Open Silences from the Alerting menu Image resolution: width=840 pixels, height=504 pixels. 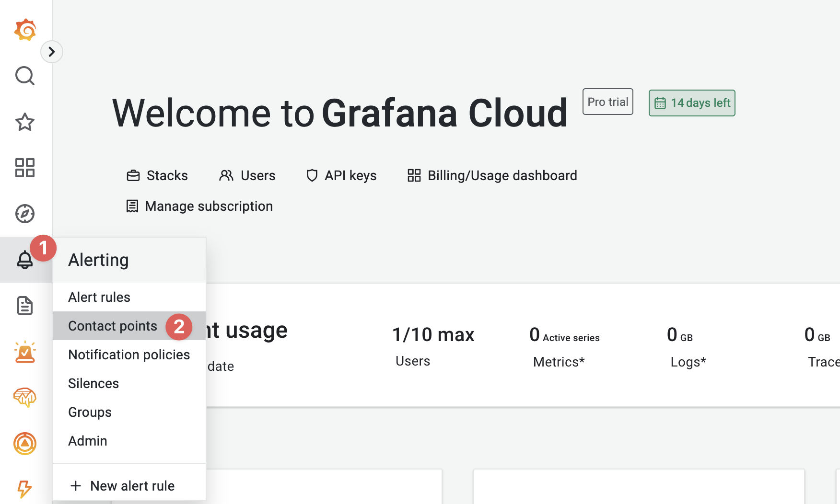(129, 383)
